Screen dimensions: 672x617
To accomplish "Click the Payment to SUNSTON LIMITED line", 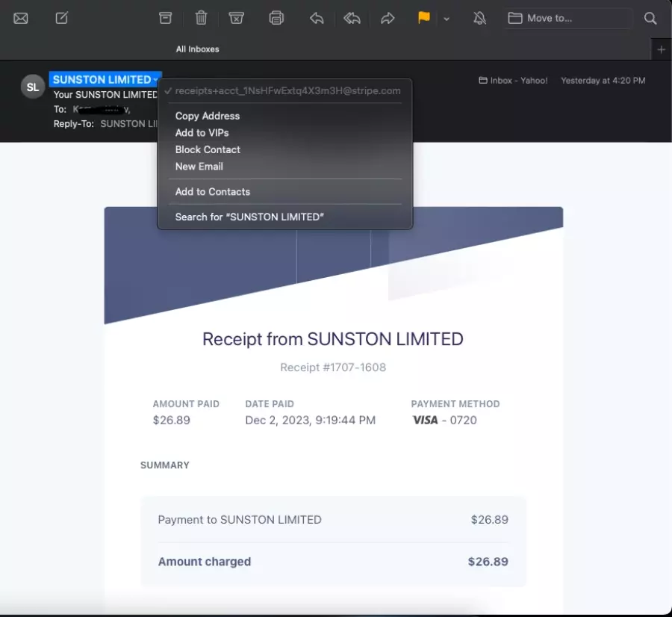I will point(240,520).
